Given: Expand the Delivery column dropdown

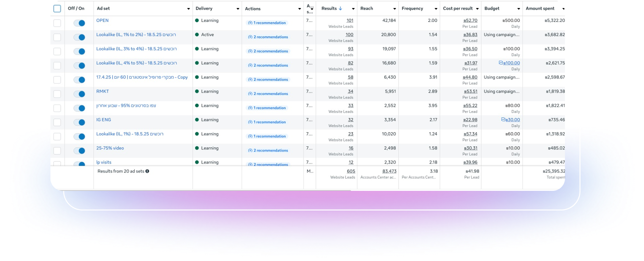Looking at the screenshot, I should pos(238,9).
